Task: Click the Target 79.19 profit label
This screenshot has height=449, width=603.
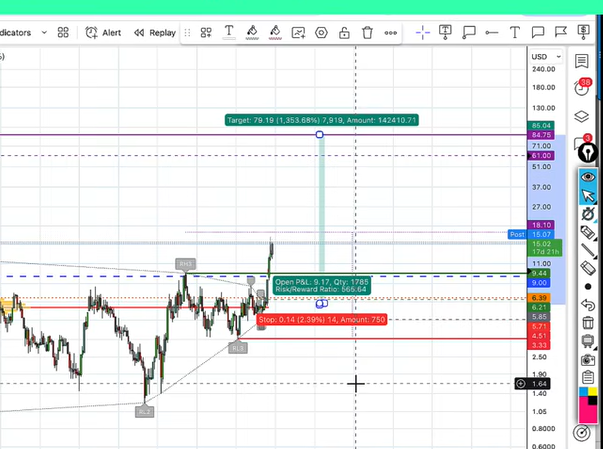Action: click(x=321, y=120)
